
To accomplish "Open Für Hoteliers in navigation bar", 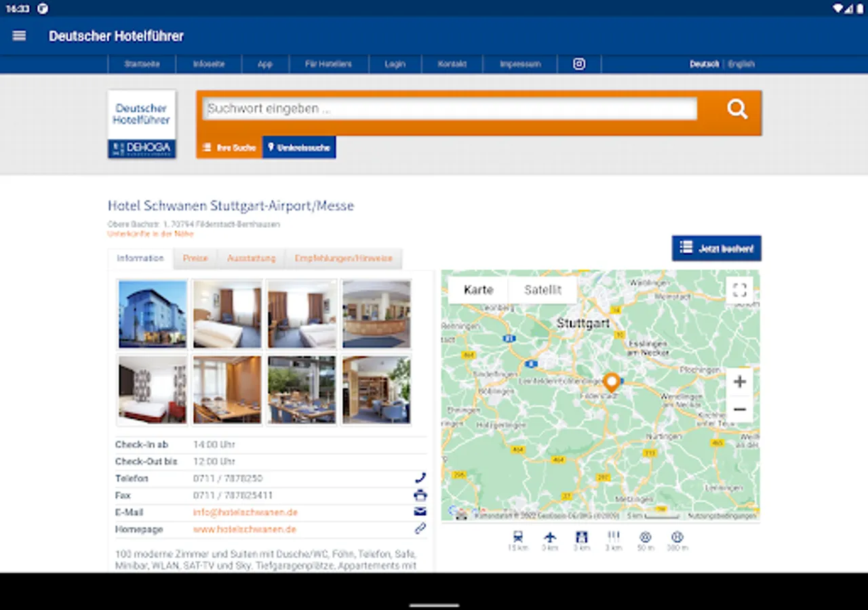I will pos(329,64).
